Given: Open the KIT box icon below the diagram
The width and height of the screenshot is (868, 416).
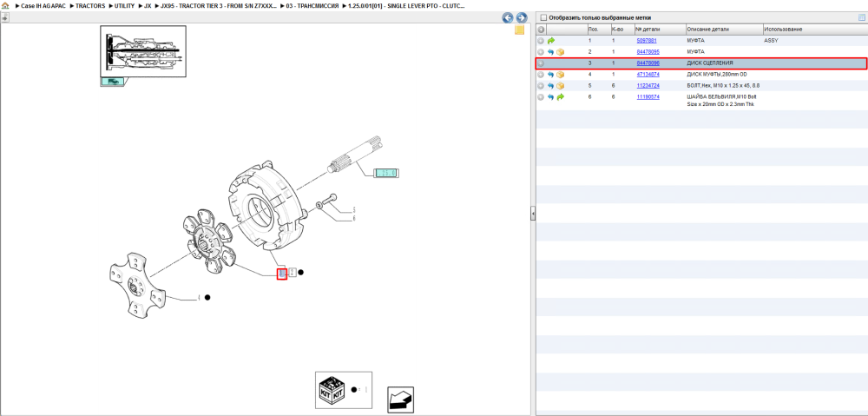Looking at the screenshot, I should (x=331, y=390).
